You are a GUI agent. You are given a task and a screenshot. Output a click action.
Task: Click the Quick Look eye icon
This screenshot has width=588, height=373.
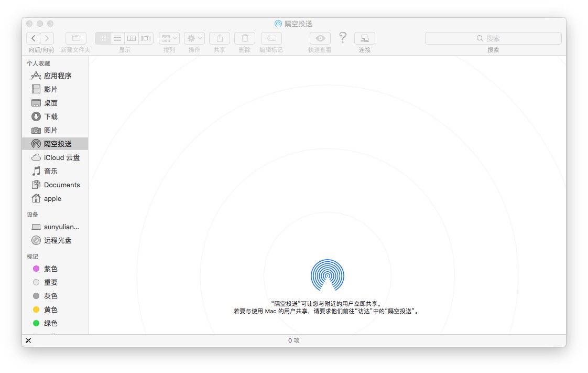(x=320, y=38)
